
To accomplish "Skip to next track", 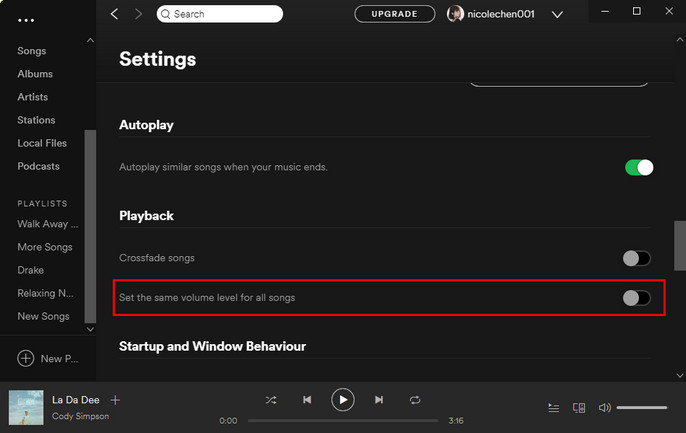I will [x=379, y=400].
